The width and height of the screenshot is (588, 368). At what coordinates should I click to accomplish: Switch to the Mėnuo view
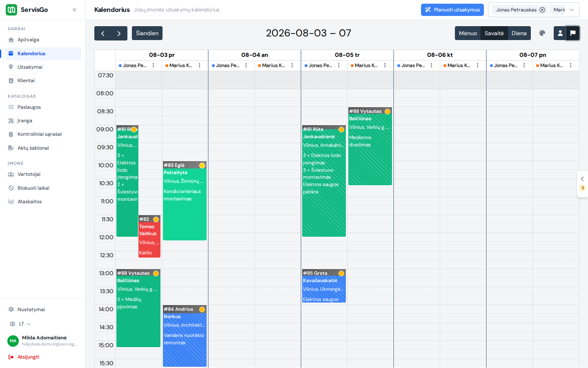tap(468, 33)
